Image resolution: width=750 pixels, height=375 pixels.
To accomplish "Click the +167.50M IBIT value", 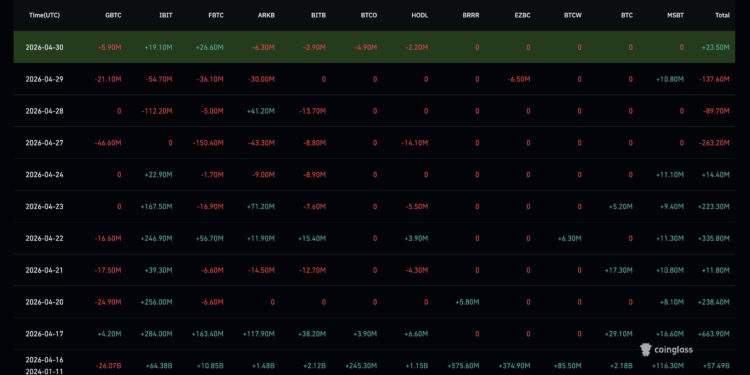I will (x=156, y=207).
